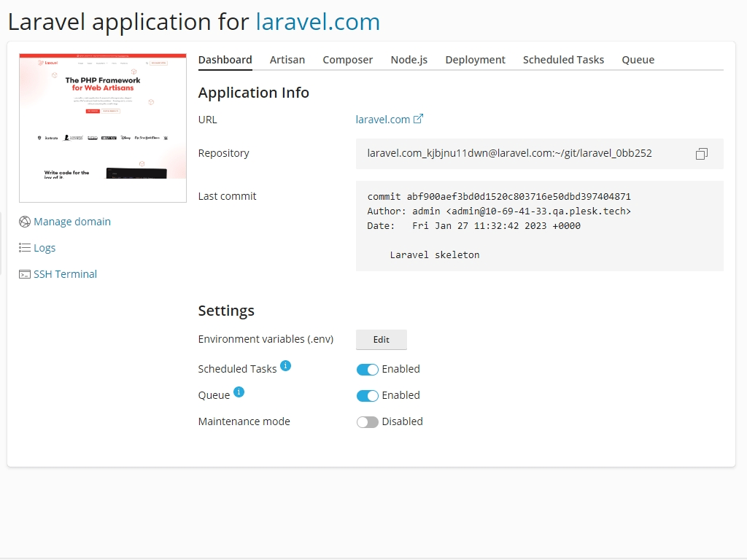
Task: Switch to the Scheduled Tasks tab
Action: pos(563,60)
